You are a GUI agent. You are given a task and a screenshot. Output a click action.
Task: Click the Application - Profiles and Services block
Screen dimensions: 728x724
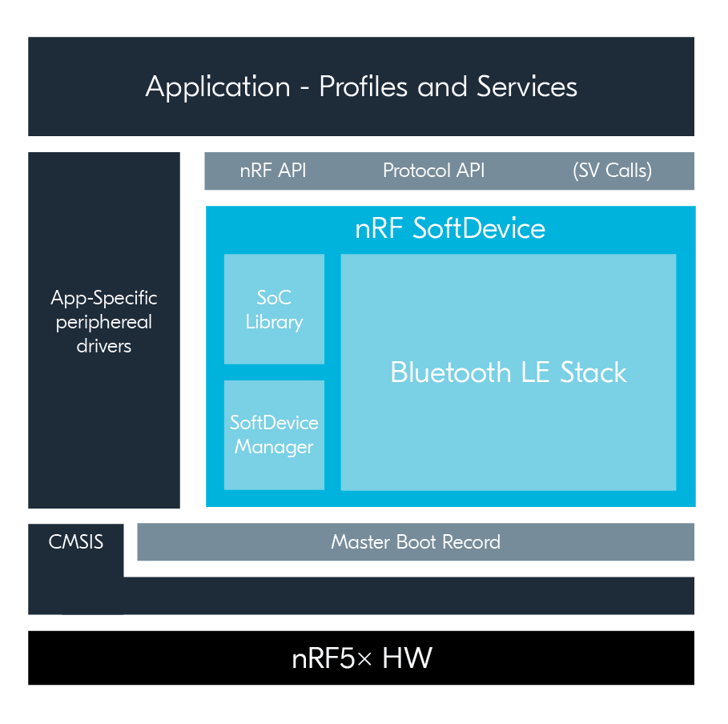360,86
